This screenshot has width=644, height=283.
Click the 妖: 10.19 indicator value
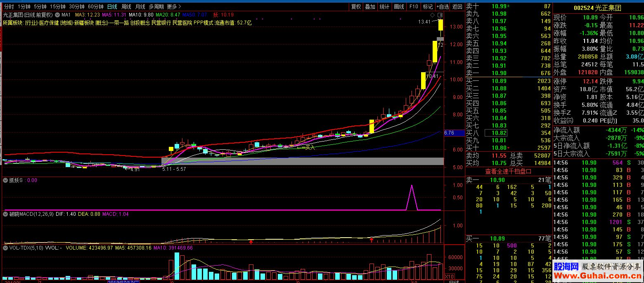point(224,15)
